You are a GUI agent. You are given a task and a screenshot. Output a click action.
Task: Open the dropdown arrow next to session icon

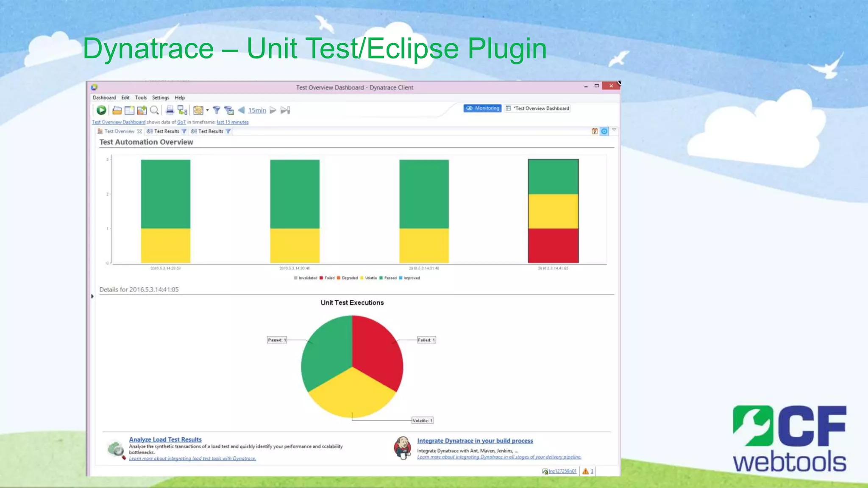point(207,110)
